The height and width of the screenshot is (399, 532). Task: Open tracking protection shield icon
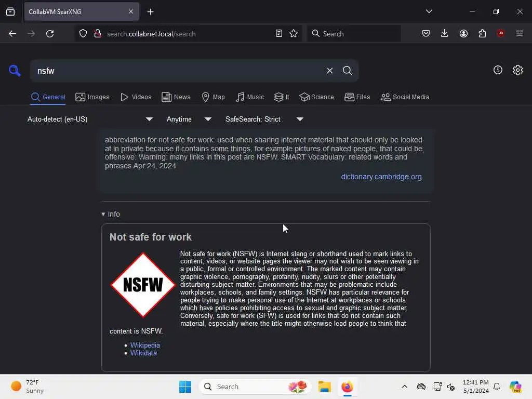(83, 34)
